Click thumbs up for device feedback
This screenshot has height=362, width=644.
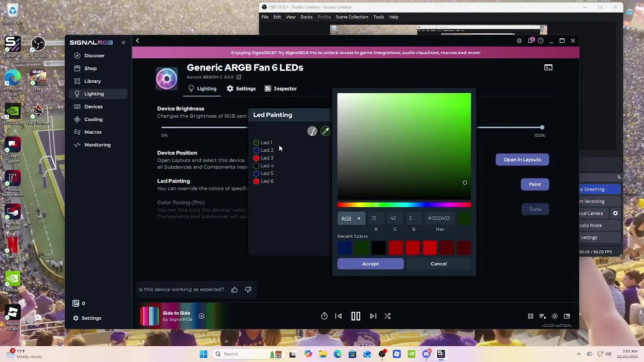(x=234, y=290)
